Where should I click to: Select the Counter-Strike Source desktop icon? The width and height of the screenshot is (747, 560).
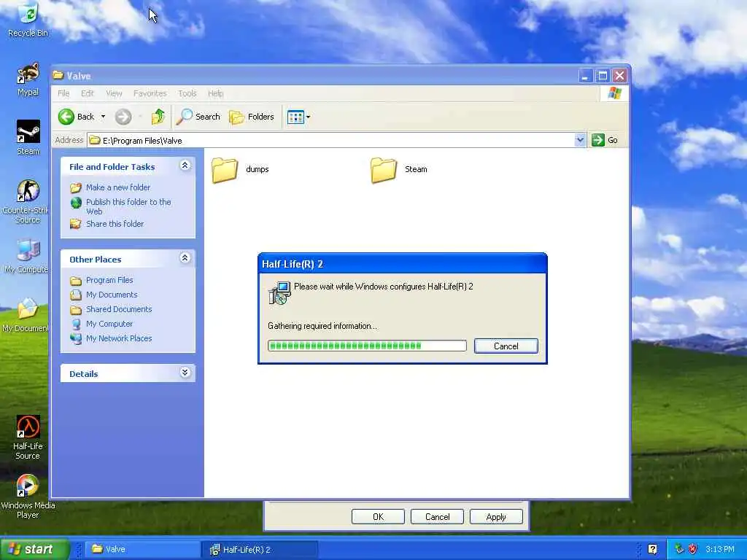(25, 201)
